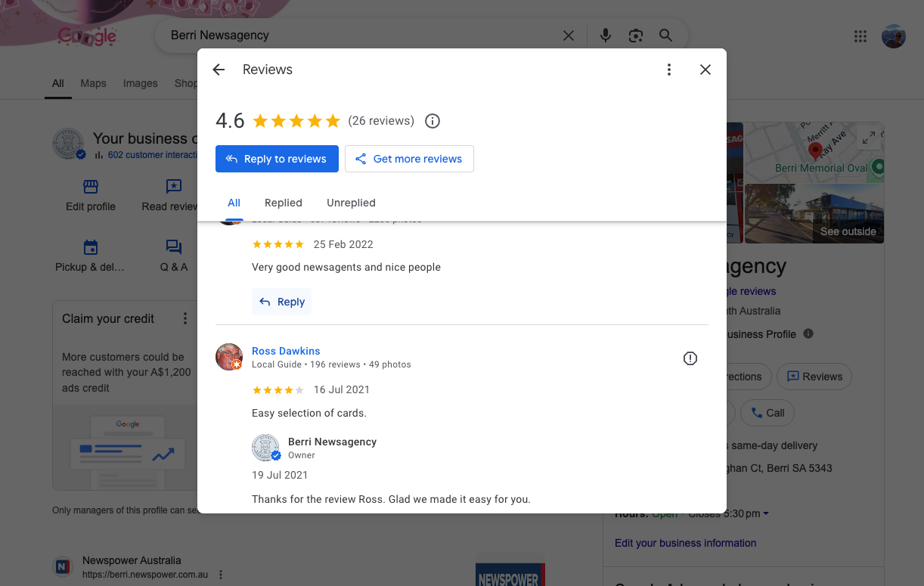Start voice search with the microphone icon
This screenshot has height=586, width=924.
tap(605, 36)
